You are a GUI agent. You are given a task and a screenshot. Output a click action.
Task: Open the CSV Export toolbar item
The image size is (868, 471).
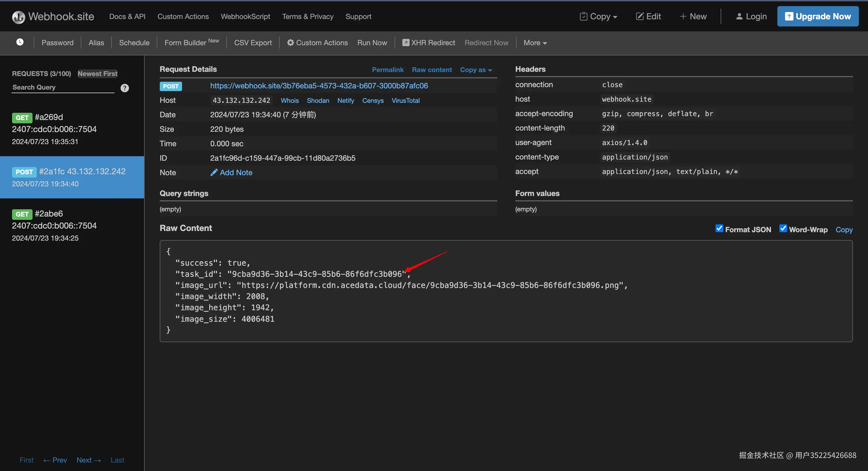coord(253,43)
